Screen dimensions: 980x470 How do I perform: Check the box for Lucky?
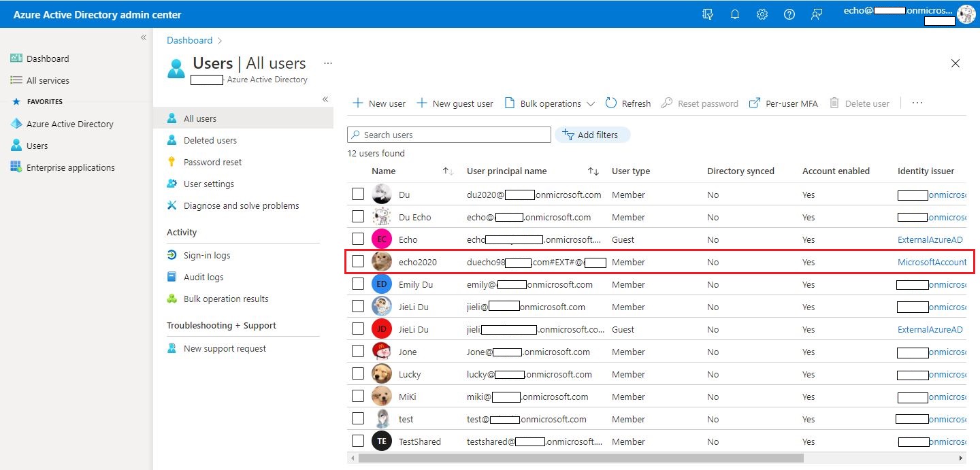[x=358, y=374]
